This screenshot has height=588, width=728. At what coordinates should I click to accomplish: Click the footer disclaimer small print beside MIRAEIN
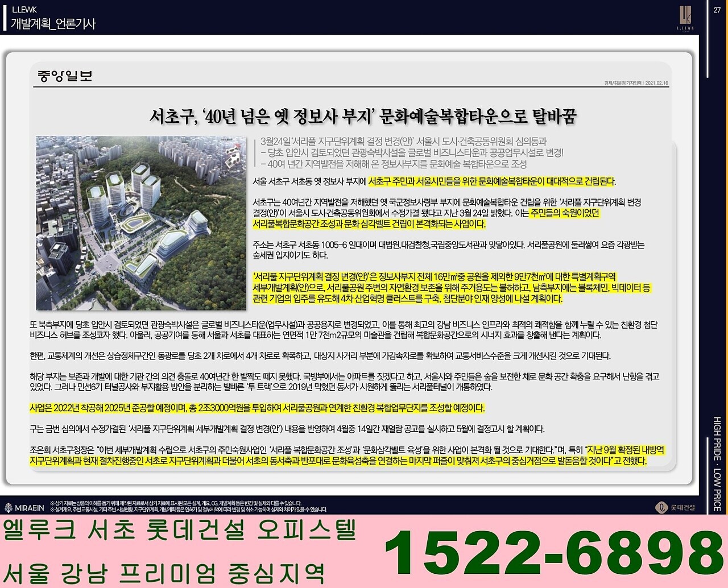[x=188, y=507]
